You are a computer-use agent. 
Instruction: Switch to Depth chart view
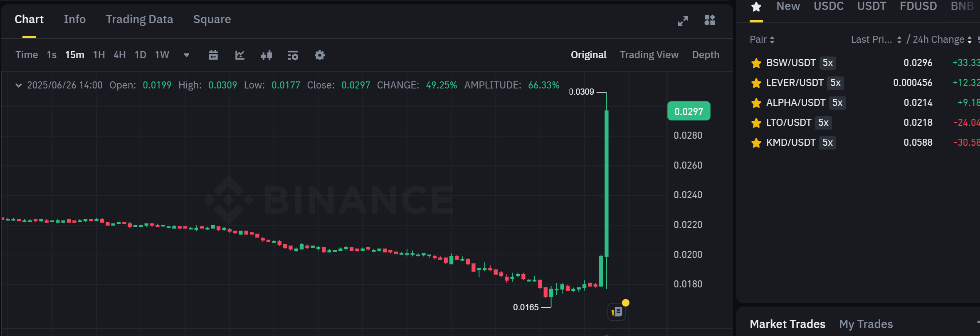coord(706,55)
